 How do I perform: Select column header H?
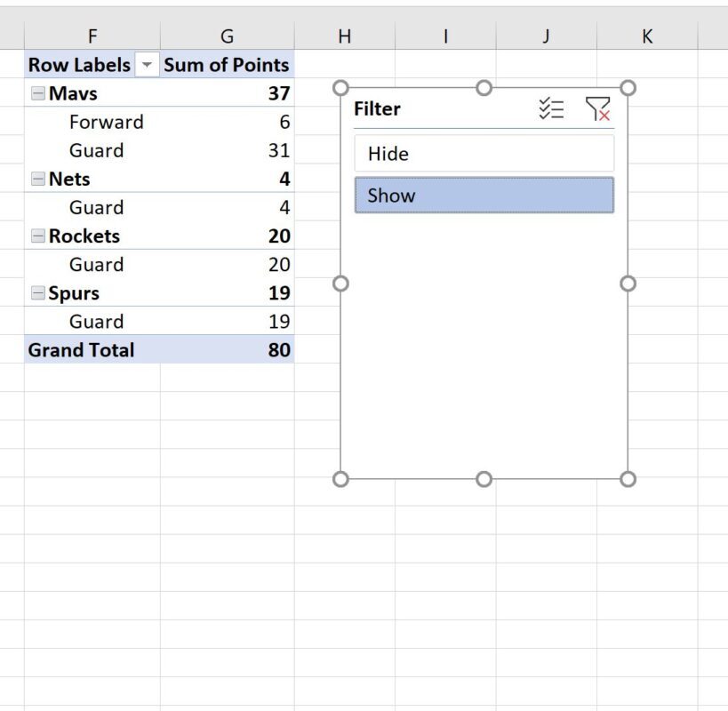(x=344, y=36)
